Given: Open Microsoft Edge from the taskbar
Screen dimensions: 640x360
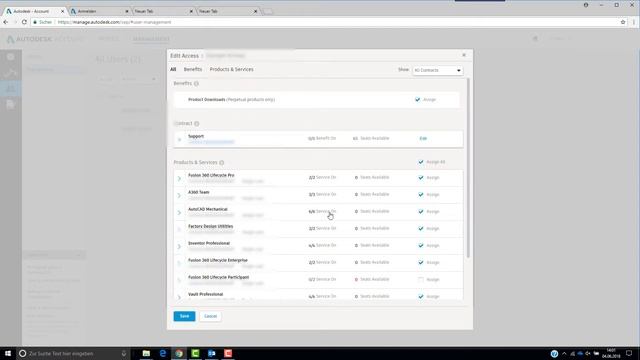Looking at the screenshot, I should click(x=163, y=353).
